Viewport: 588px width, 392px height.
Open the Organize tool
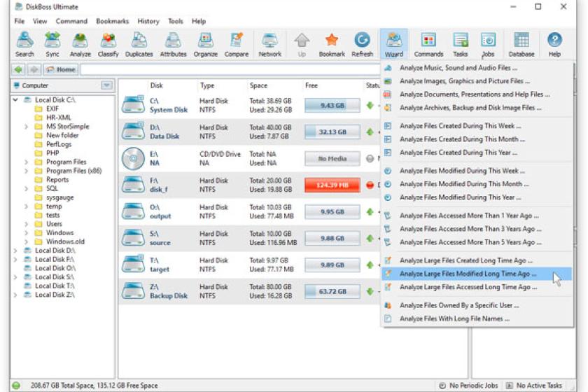[206, 45]
